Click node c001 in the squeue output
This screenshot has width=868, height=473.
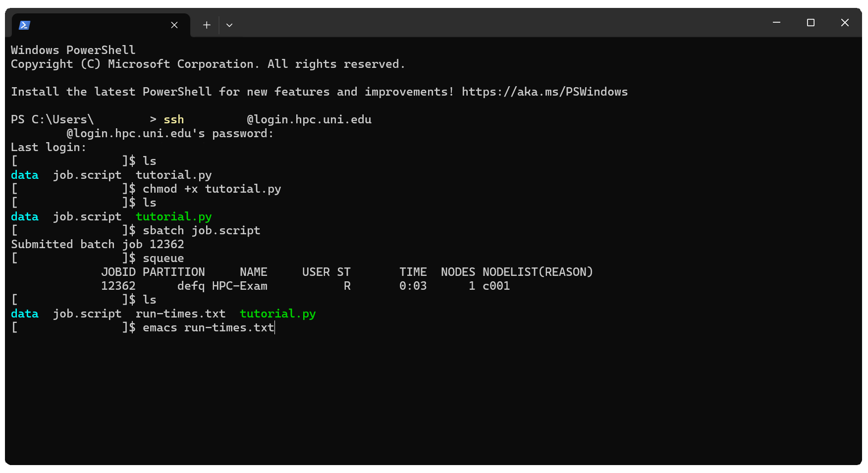click(496, 286)
